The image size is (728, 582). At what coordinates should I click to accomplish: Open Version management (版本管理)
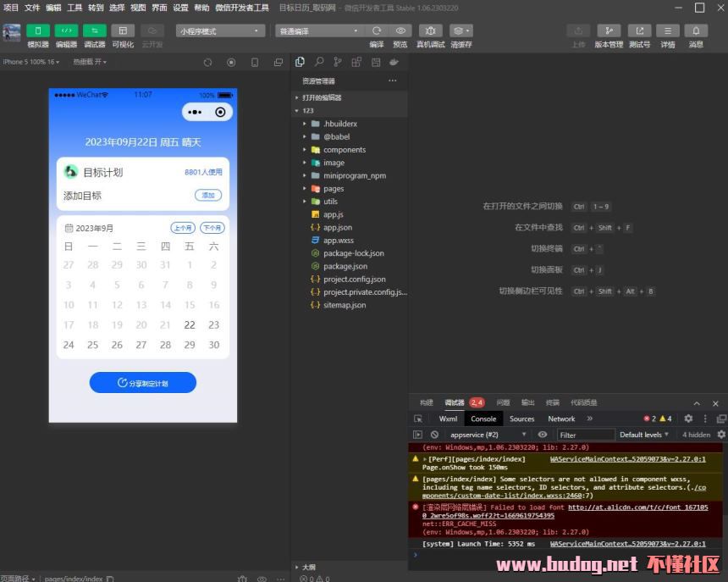pos(609,30)
